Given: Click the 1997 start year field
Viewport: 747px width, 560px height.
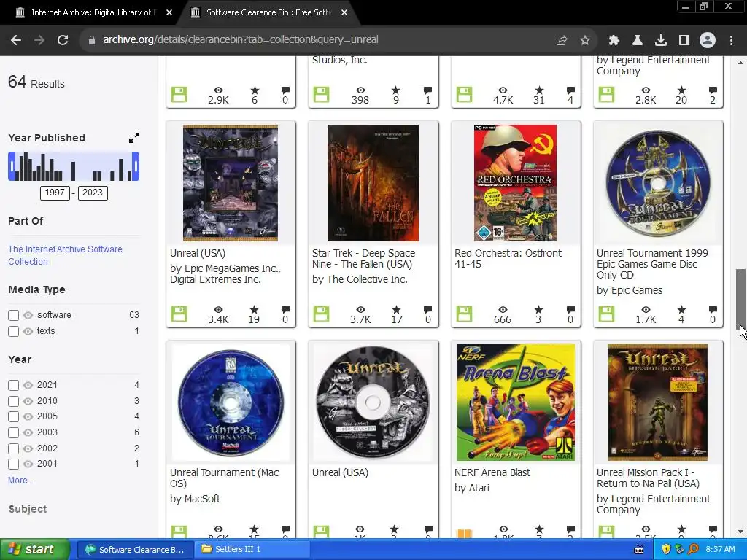Looking at the screenshot, I should (x=55, y=192).
